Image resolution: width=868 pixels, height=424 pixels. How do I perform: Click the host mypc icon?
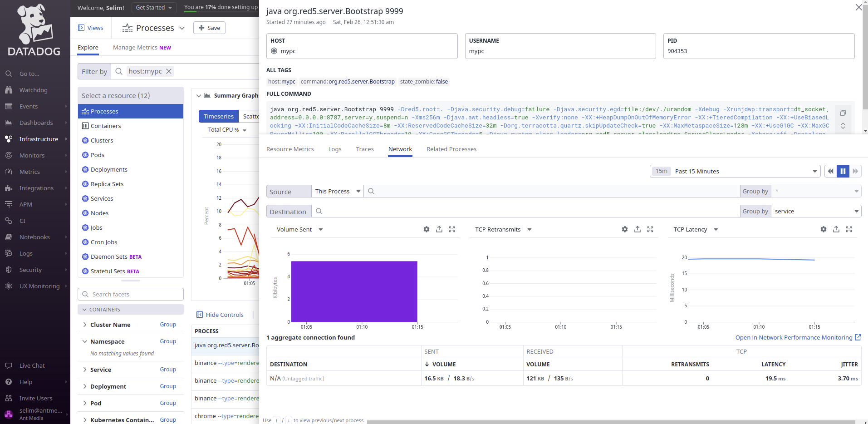274,51
